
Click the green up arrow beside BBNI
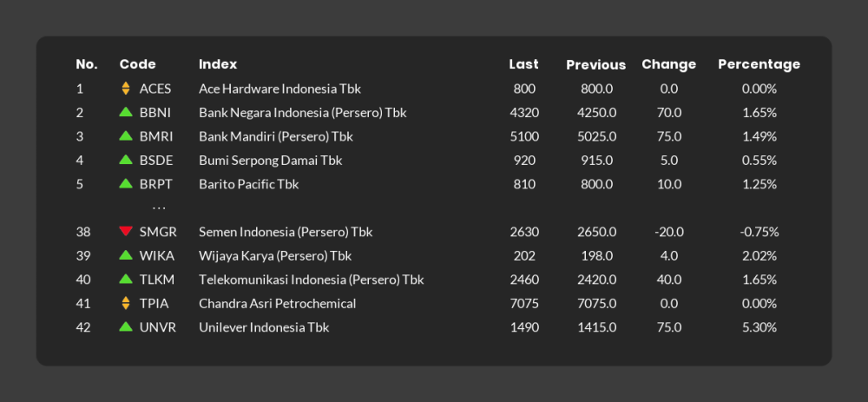(x=126, y=112)
